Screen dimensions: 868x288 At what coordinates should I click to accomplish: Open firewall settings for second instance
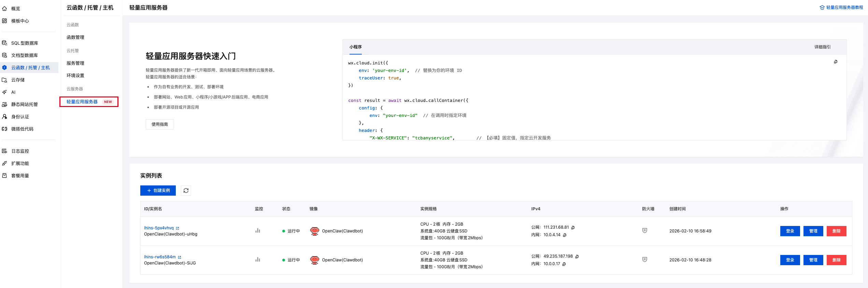pos(644,260)
